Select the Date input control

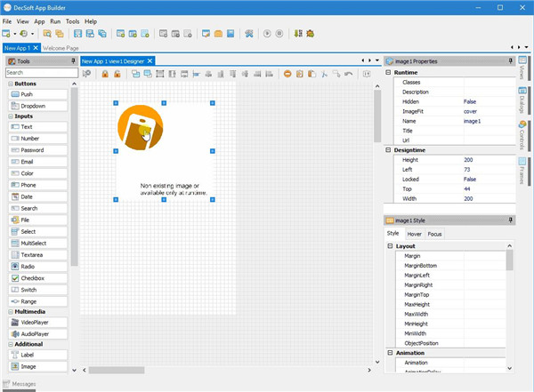(36, 196)
